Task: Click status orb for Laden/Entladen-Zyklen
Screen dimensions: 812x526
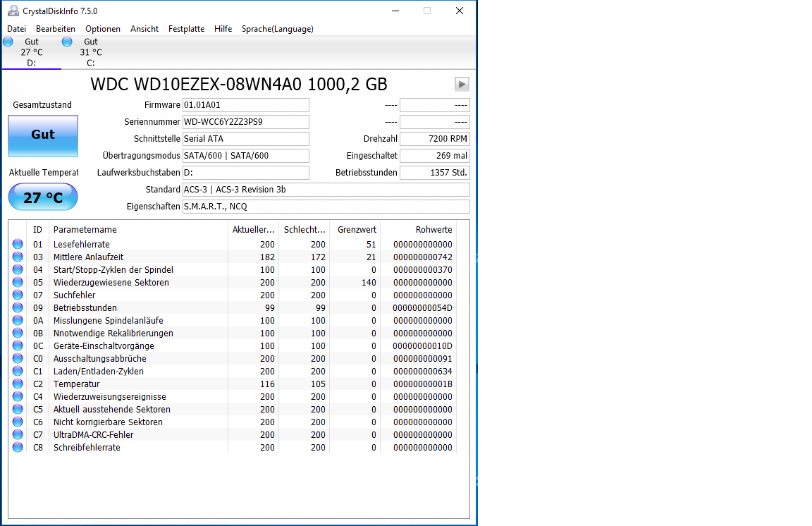Action: (x=18, y=371)
